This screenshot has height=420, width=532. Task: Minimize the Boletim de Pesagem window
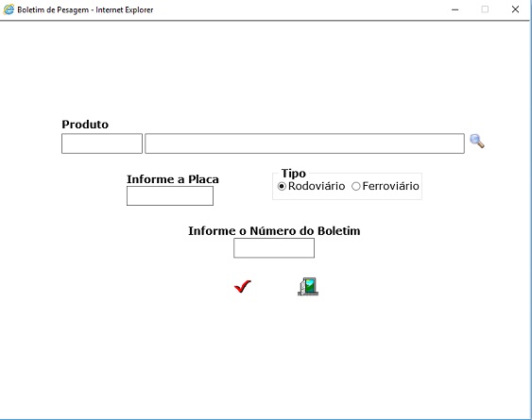tap(455, 9)
